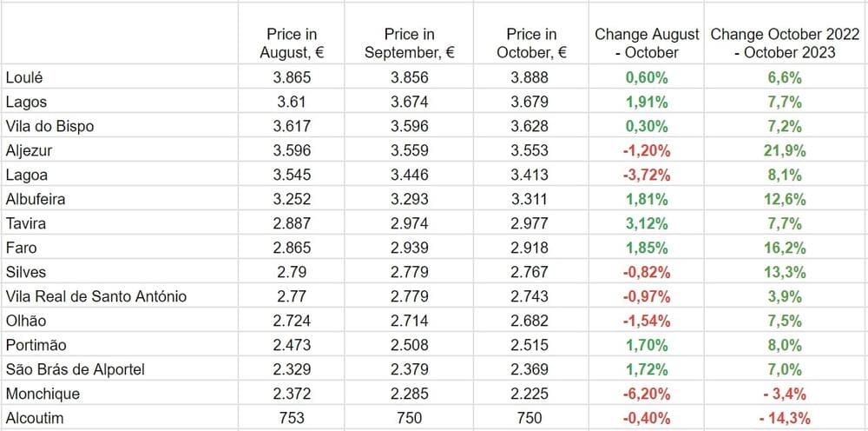
Task: Click Vila do Bispo's October price 3.628
Action: pyautogui.click(x=531, y=126)
